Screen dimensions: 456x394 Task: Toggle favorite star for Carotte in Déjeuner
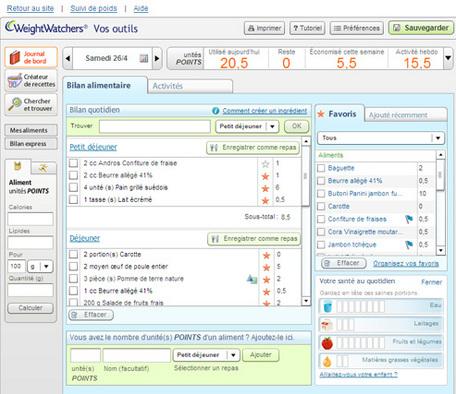(266, 255)
